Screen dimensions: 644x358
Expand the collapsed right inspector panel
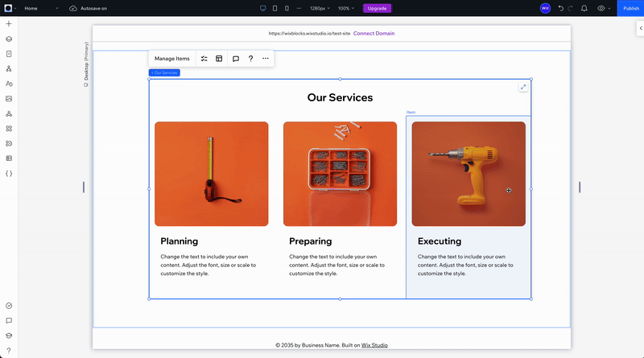(640, 28)
